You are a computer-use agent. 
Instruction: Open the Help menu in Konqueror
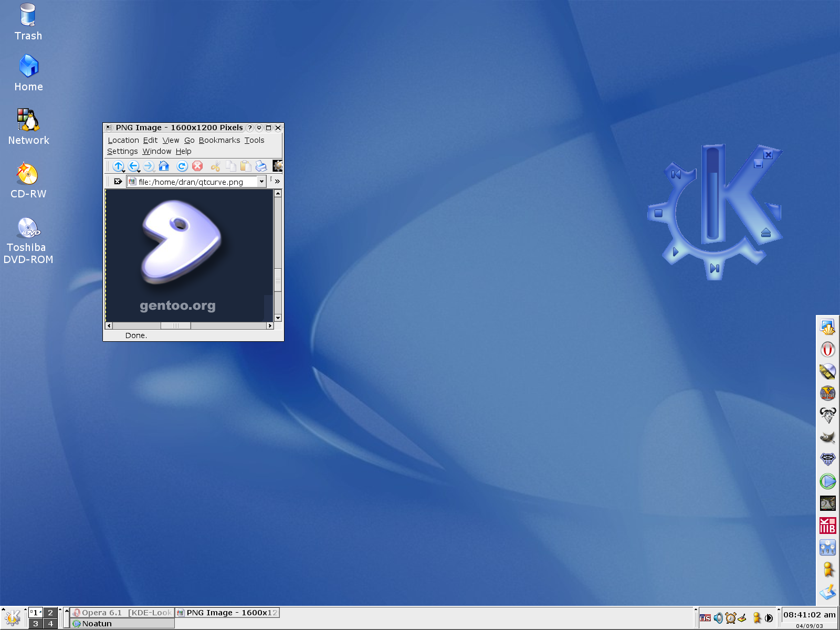tap(183, 151)
